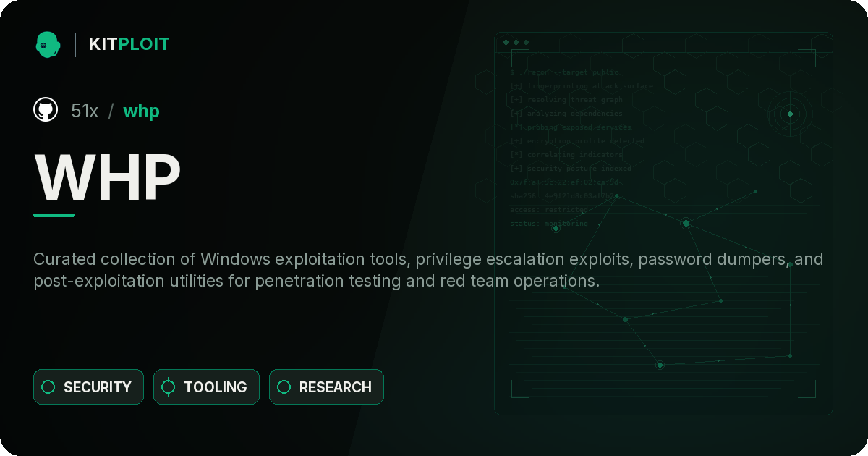Click terminal line 'security posture indexed'
Viewport: 868px width, 456px height.
point(571,169)
